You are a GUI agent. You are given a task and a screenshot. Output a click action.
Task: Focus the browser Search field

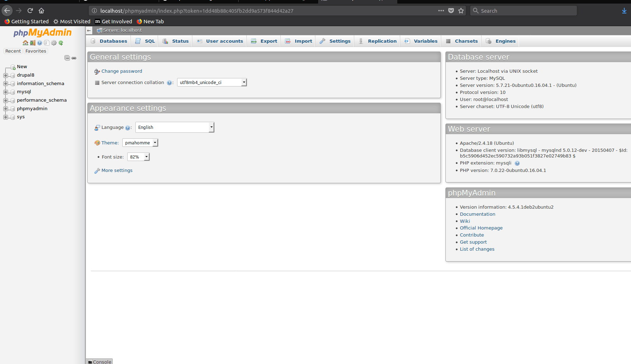click(524, 11)
